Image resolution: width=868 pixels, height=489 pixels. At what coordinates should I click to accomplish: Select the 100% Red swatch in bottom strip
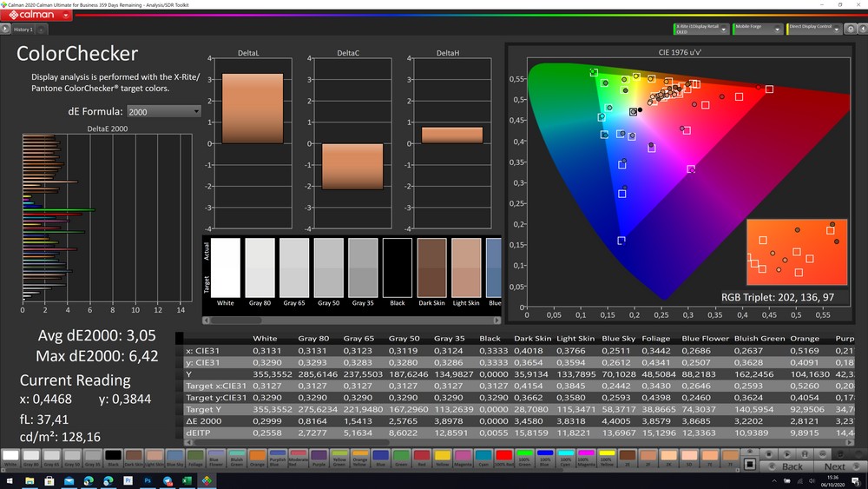coord(503,455)
